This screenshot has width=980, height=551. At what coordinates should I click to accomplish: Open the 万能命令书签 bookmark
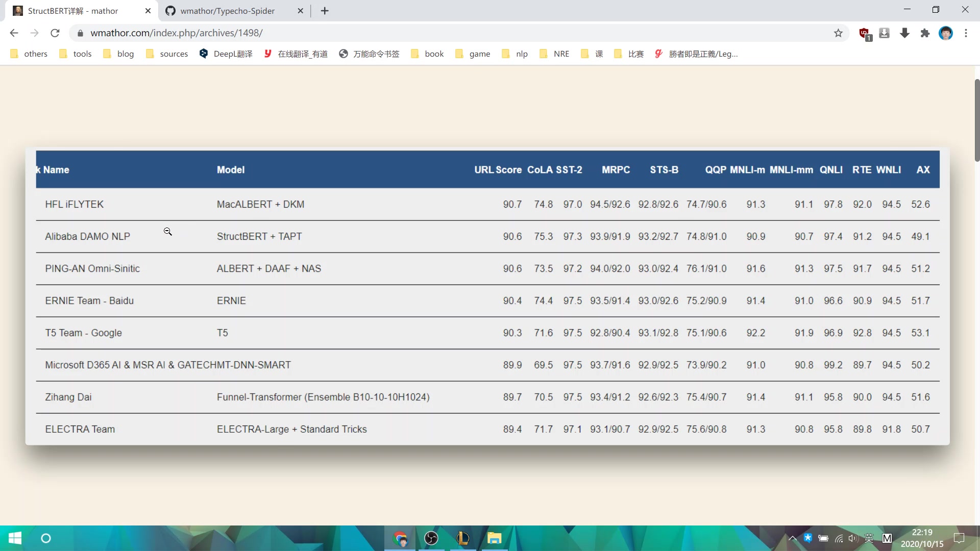pyautogui.click(x=369, y=54)
